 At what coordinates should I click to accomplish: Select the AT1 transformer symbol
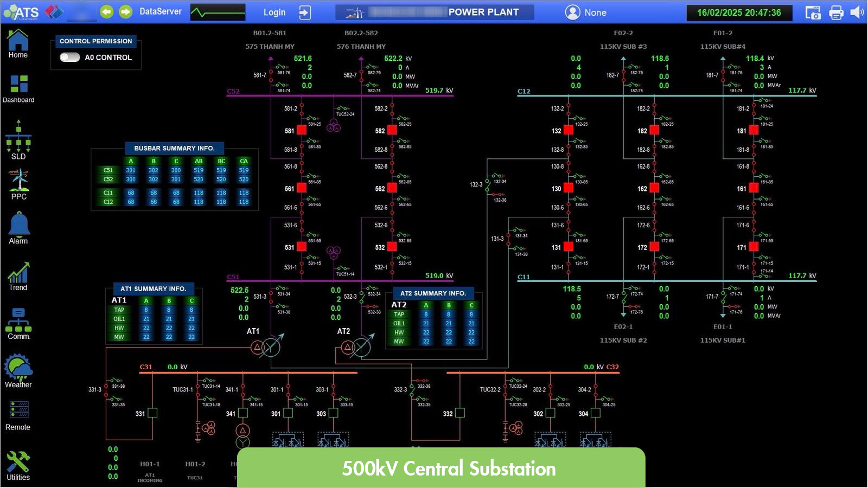(265, 347)
